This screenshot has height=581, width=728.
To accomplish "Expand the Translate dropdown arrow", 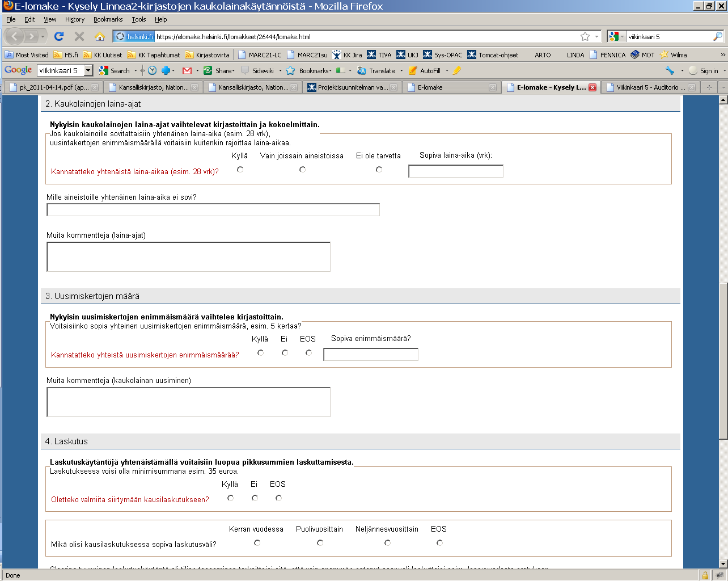I will click(401, 70).
